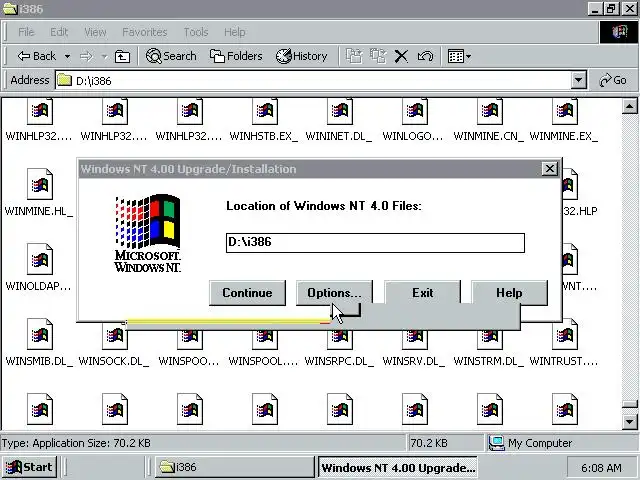640x480 pixels.
Task: Select the WINMINE.EX_ file icon
Action: point(565,111)
